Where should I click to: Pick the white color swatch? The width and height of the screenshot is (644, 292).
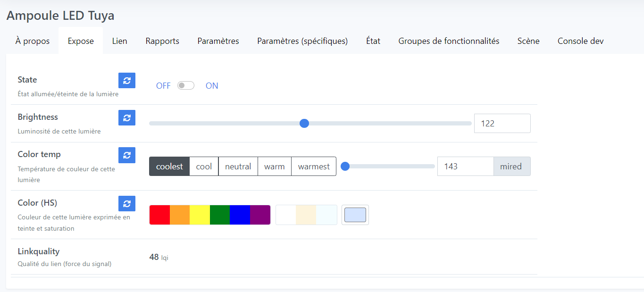pos(286,215)
